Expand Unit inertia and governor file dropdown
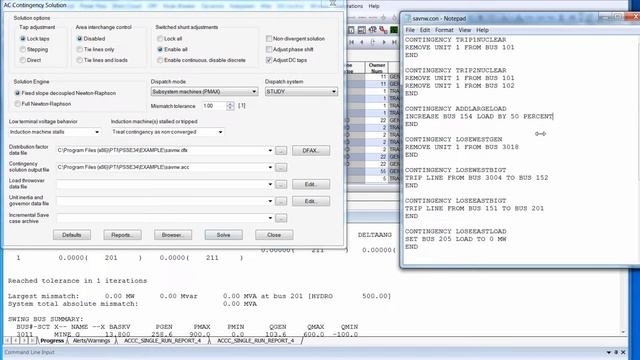Viewport: 640px width, 360px height. point(270,201)
